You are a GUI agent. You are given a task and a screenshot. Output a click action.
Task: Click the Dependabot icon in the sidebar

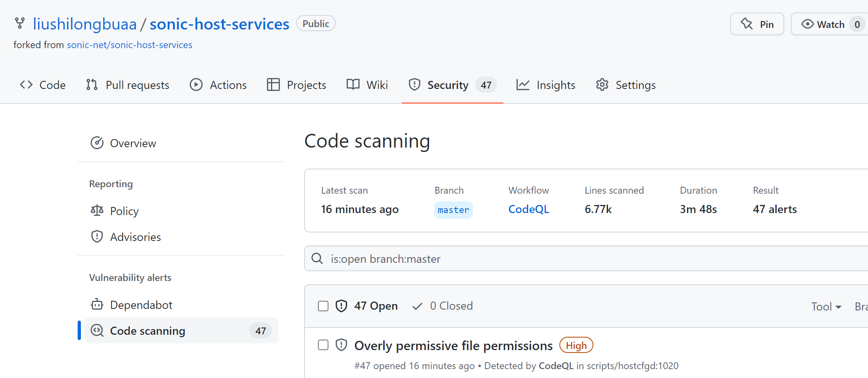coord(97,304)
